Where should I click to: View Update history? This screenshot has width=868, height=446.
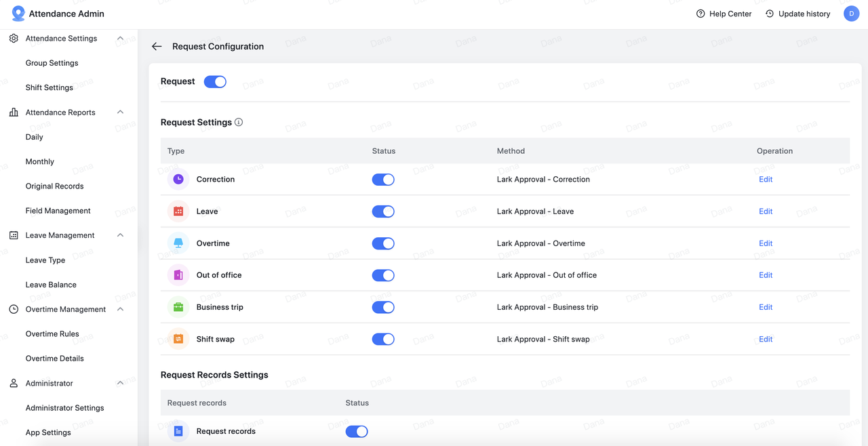[797, 14]
